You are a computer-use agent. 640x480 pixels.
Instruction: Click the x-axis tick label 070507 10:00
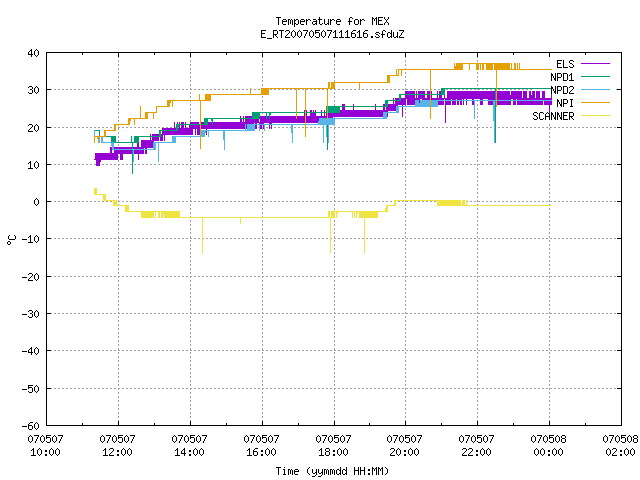(45, 446)
